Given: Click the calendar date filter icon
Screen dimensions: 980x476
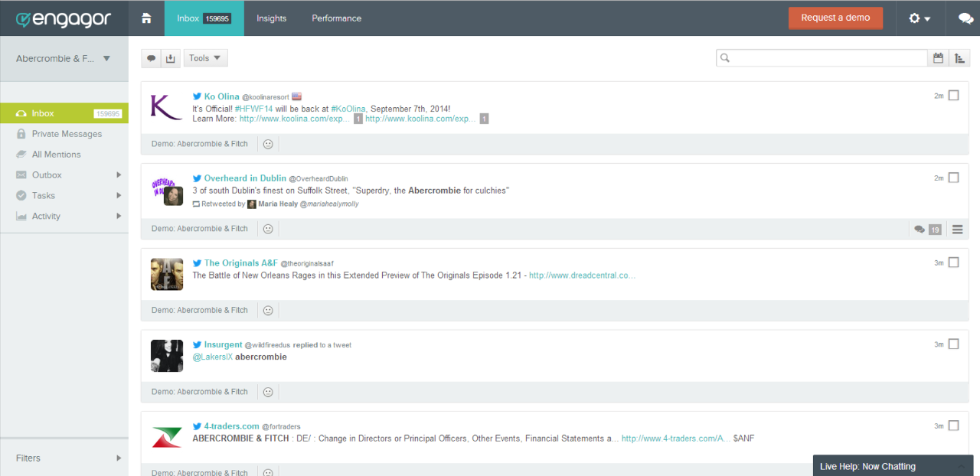Looking at the screenshot, I should (x=938, y=58).
